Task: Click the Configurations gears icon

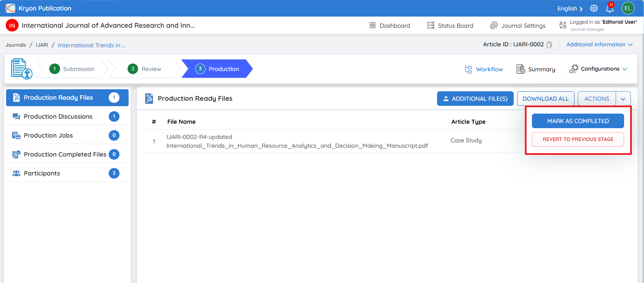Action: click(573, 69)
